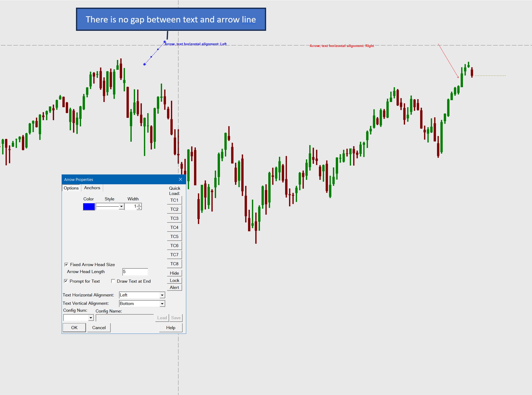Open the blue Color swatch picker
This screenshot has width=532, height=395.
89,207
